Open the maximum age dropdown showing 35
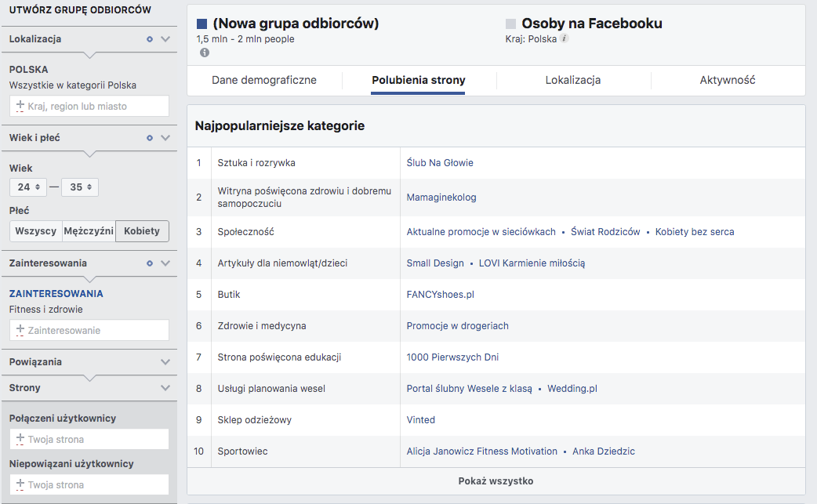The image size is (817, 504). click(80, 187)
